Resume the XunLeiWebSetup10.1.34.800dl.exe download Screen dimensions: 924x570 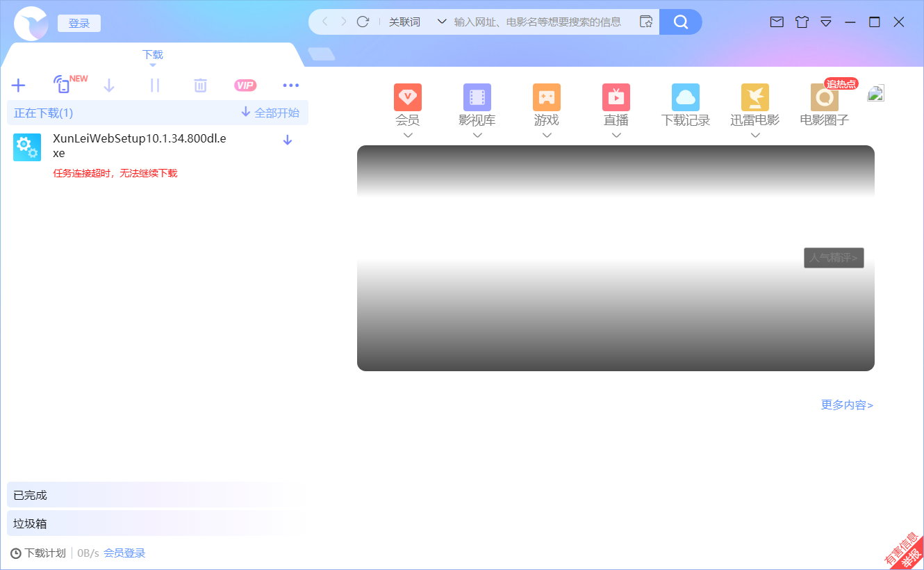287,139
